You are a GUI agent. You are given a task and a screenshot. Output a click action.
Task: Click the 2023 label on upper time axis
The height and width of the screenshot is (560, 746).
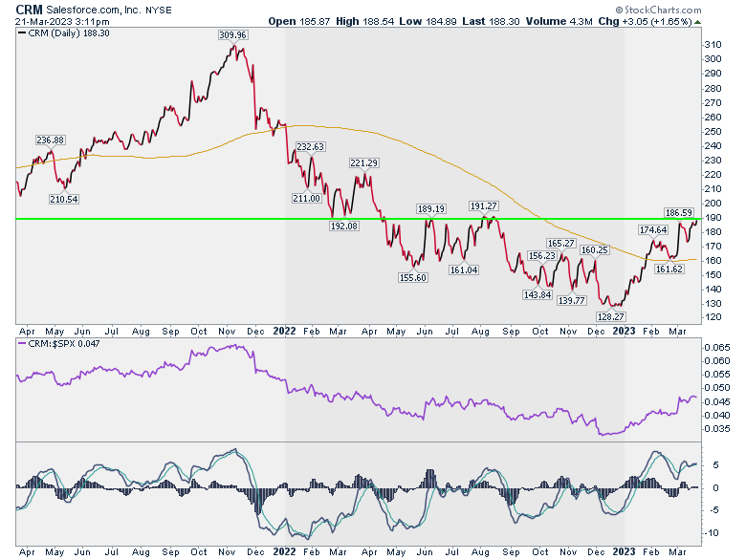click(x=624, y=331)
